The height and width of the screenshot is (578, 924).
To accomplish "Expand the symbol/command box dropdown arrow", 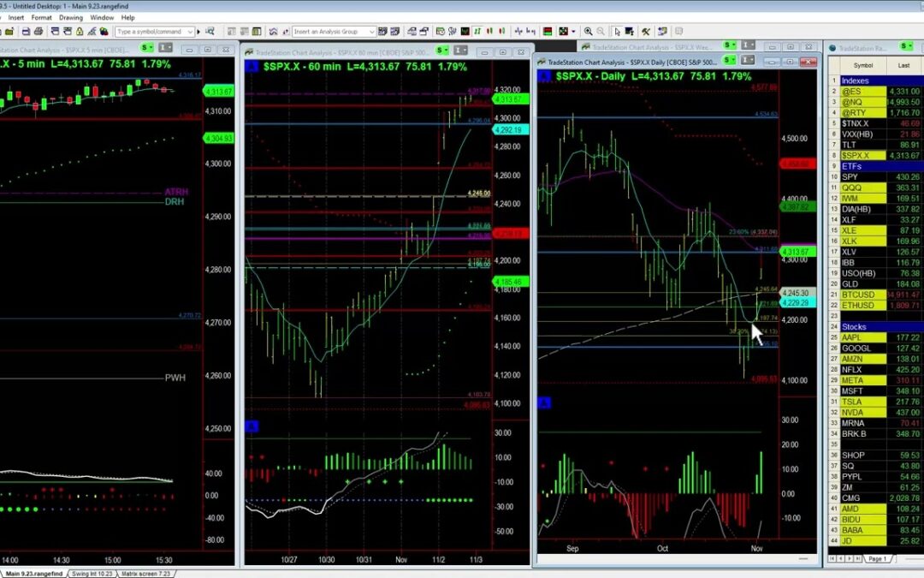I will 190,32.
